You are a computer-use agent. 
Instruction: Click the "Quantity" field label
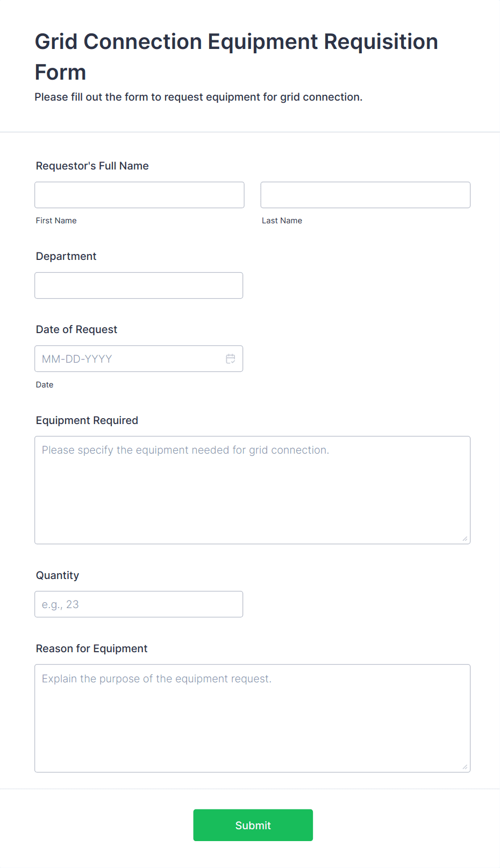(x=58, y=575)
